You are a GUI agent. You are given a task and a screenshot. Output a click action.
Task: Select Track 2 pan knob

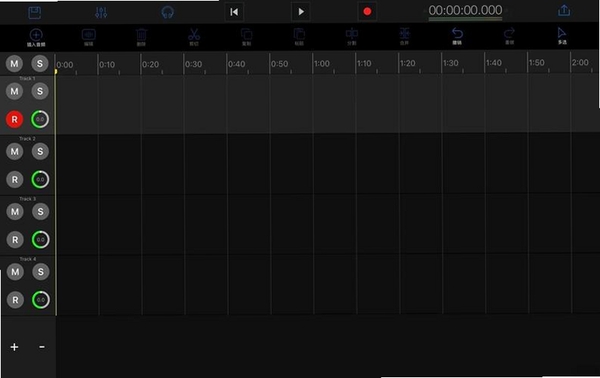(40, 180)
